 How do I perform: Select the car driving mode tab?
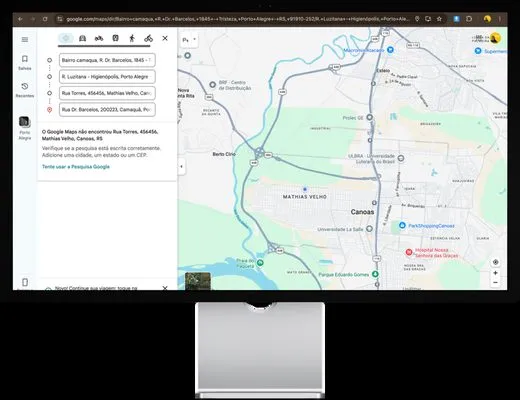82,38
